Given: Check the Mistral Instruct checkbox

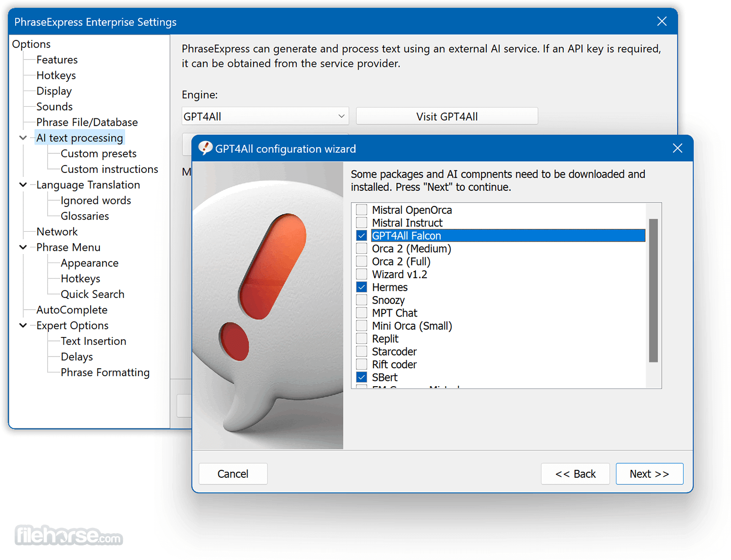Looking at the screenshot, I should (x=362, y=223).
